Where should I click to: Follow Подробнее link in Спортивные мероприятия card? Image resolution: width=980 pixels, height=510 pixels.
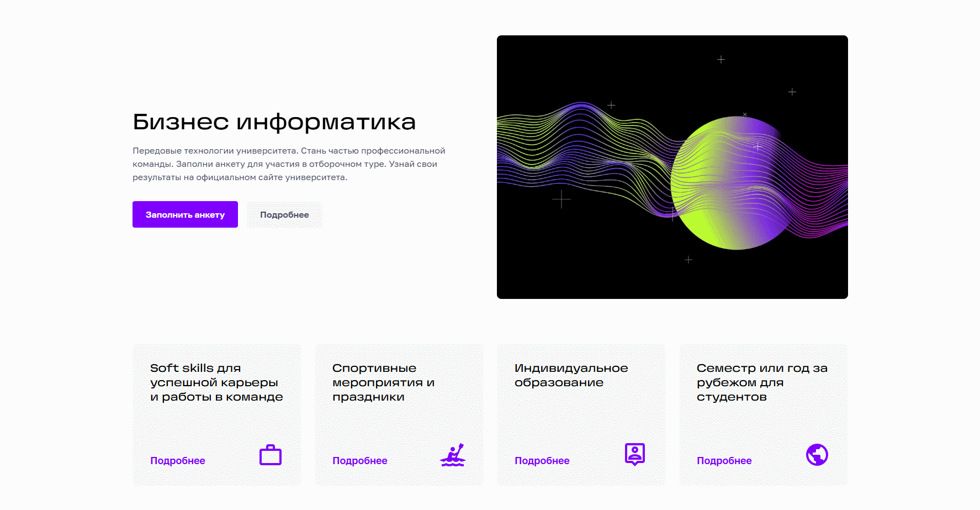tap(360, 461)
